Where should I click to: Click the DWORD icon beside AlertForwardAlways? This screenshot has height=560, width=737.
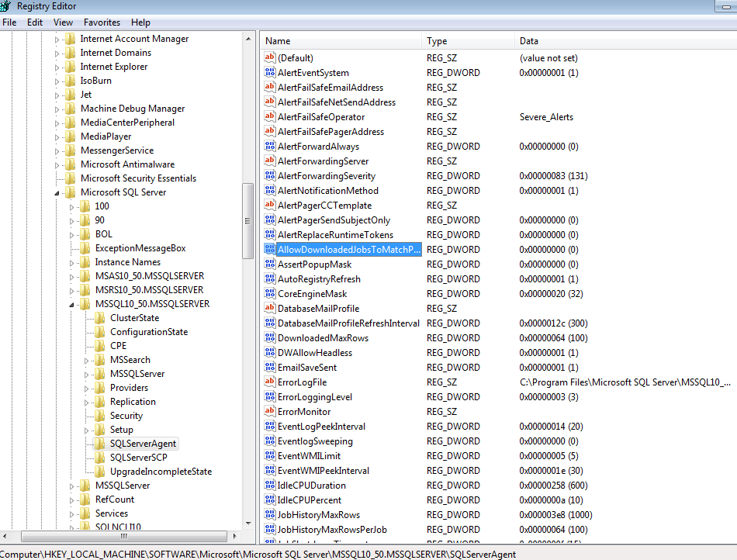pyautogui.click(x=270, y=146)
